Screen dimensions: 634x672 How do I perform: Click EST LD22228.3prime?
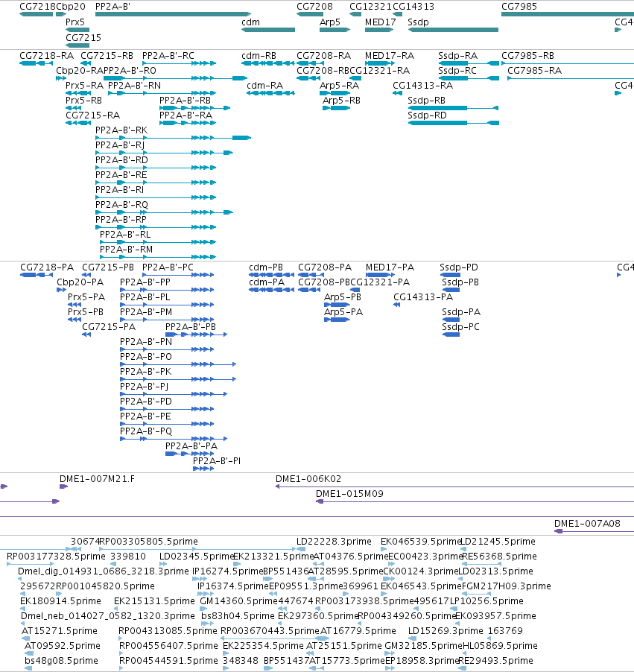pyautogui.click(x=334, y=542)
